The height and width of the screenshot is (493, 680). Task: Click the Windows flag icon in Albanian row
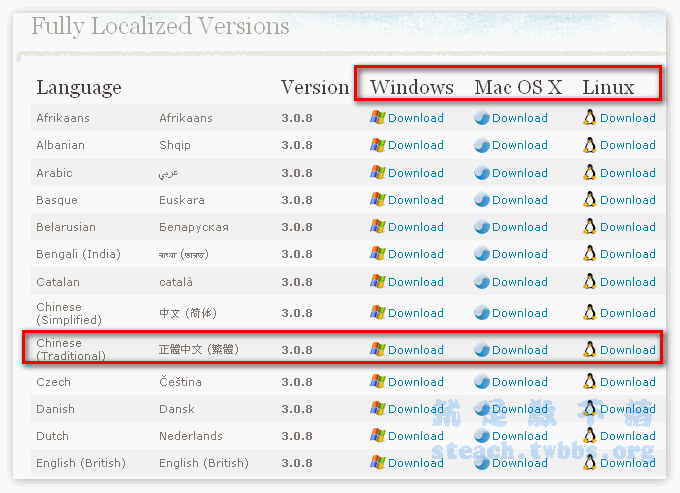[377, 145]
